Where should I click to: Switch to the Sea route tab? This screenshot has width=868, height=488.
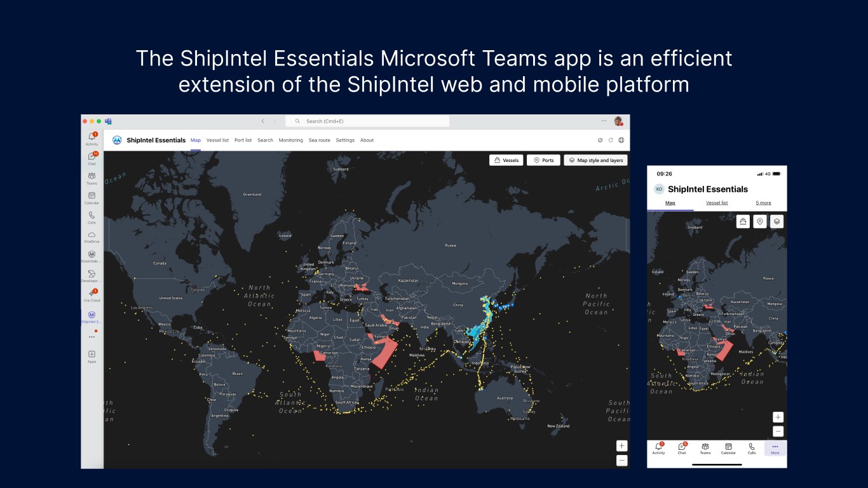(x=320, y=140)
